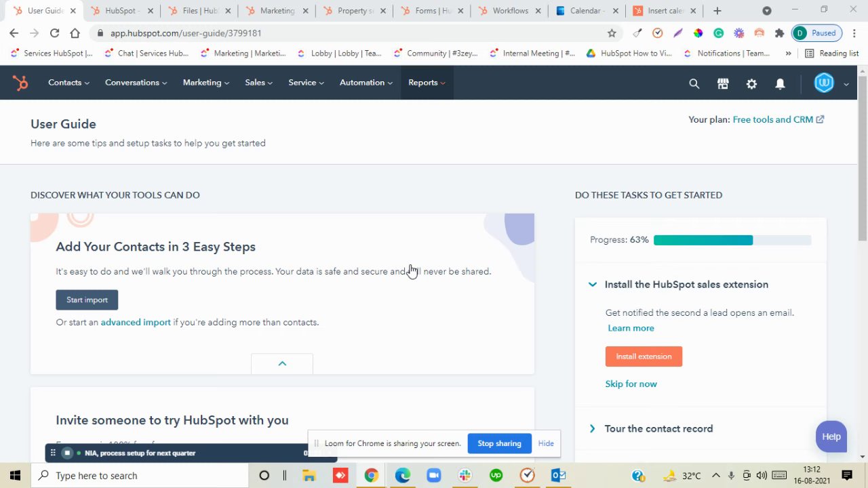Open the notifications bell icon
This screenshot has width=868, height=488.
[780, 83]
